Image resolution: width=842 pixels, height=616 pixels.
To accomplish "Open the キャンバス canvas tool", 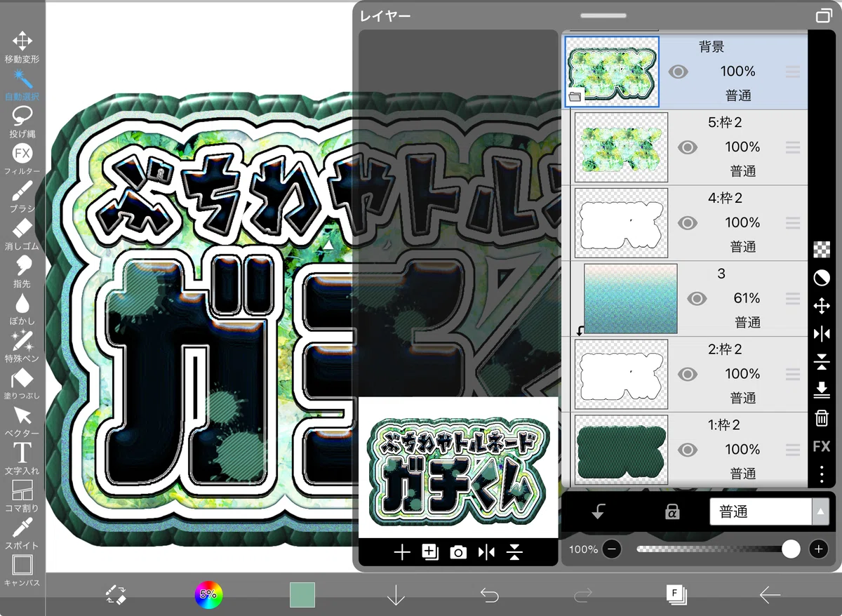I will click(x=22, y=570).
